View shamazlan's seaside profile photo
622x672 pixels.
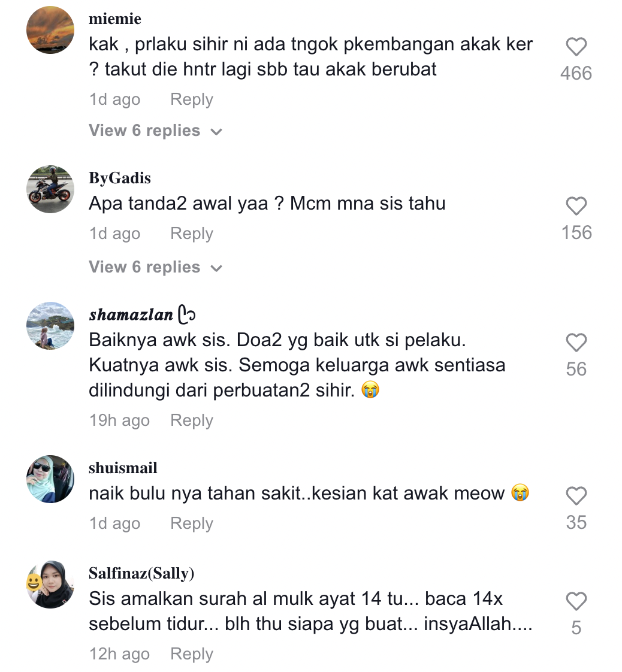click(50, 326)
